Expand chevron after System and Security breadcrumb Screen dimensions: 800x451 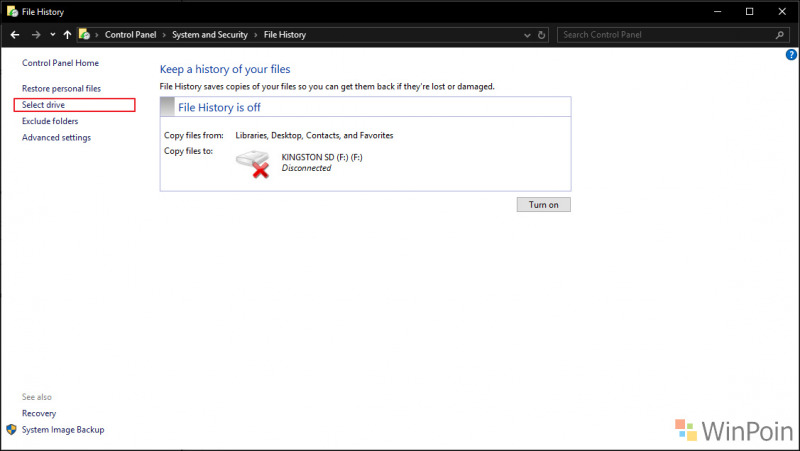pyautogui.click(x=256, y=35)
